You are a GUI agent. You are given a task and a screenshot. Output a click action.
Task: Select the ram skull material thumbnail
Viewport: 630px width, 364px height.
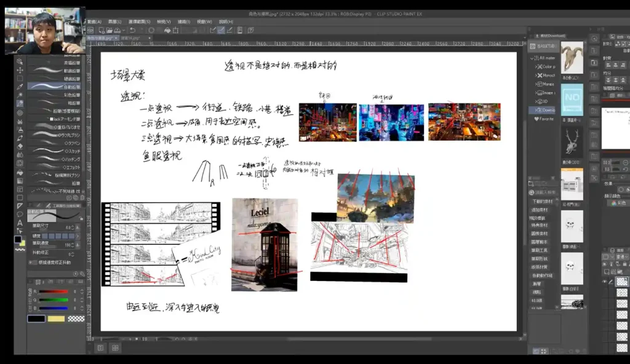572,57
